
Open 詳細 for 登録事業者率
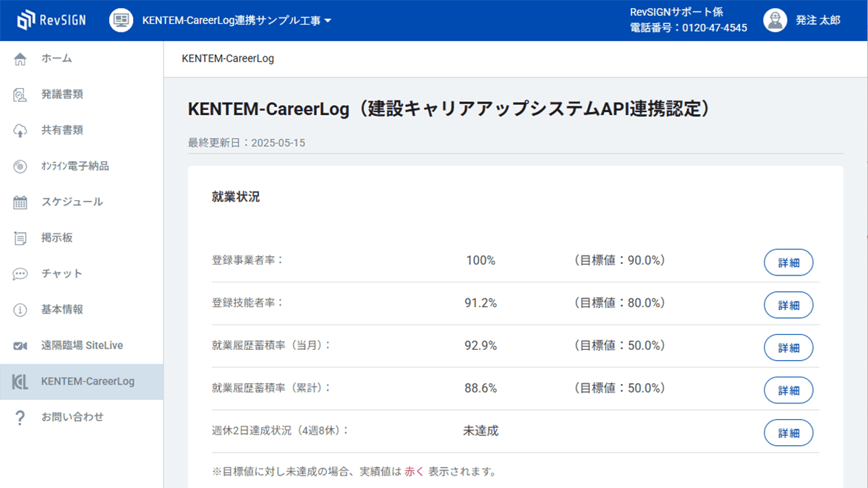[788, 262]
